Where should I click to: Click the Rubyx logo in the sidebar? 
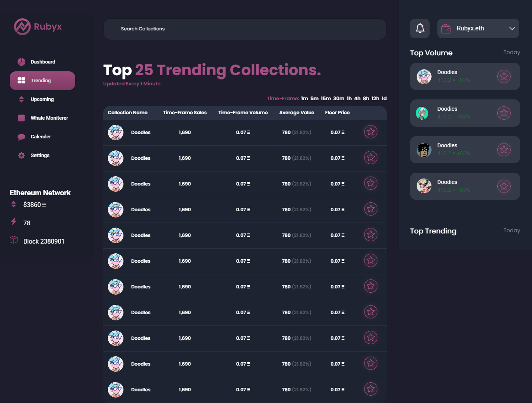click(x=37, y=27)
